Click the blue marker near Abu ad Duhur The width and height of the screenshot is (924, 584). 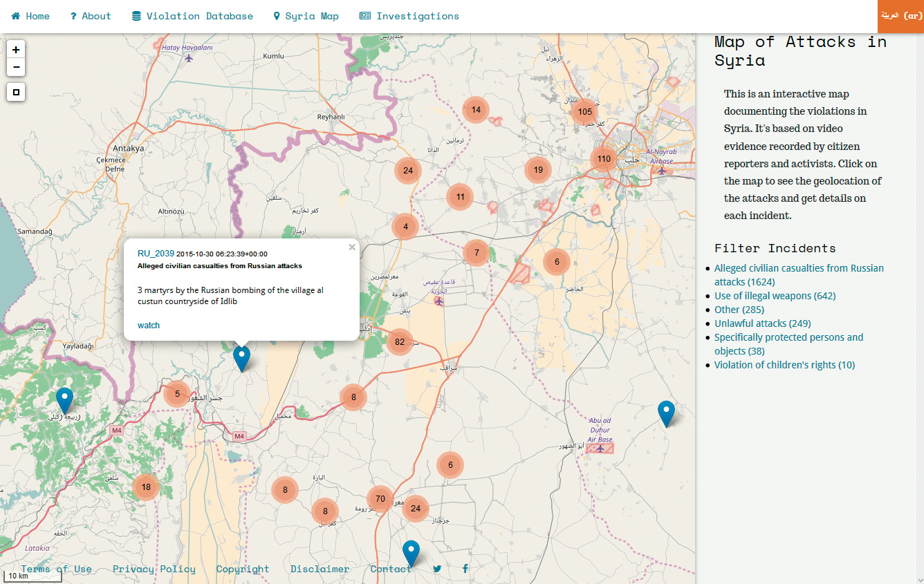point(665,413)
